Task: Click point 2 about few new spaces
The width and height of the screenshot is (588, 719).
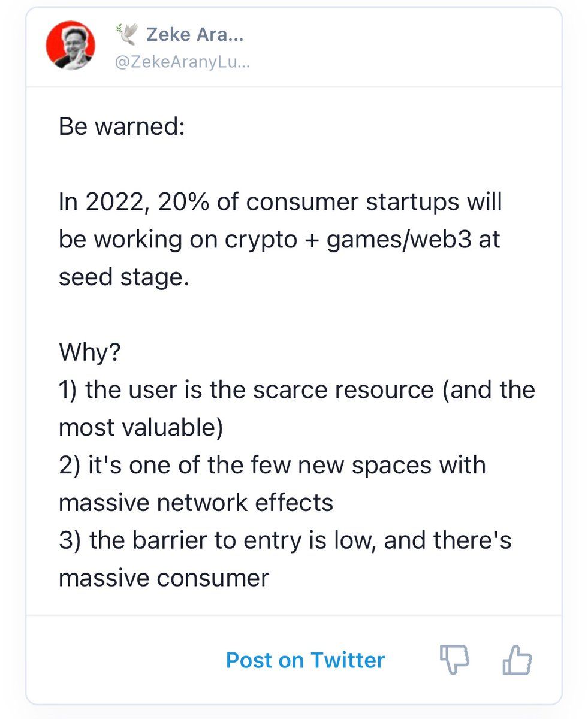Action: (x=272, y=466)
